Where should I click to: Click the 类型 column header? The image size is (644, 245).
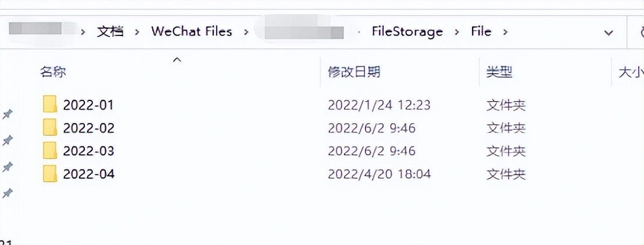coord(499,72)
